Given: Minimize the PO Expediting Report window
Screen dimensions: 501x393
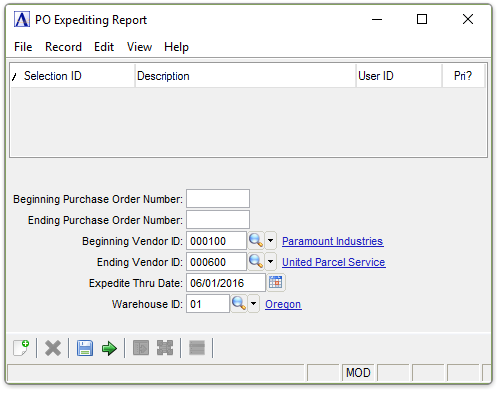Looking at the screenshot, I should (x=377, y=19).
